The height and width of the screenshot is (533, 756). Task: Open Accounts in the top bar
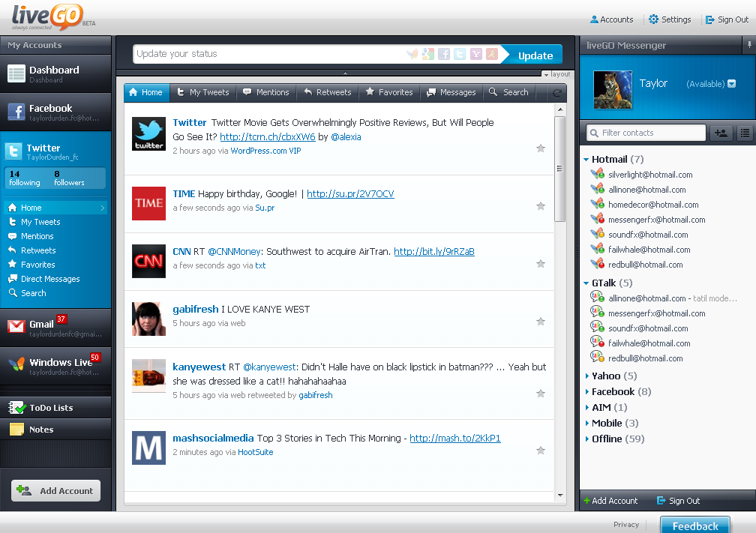611,19
